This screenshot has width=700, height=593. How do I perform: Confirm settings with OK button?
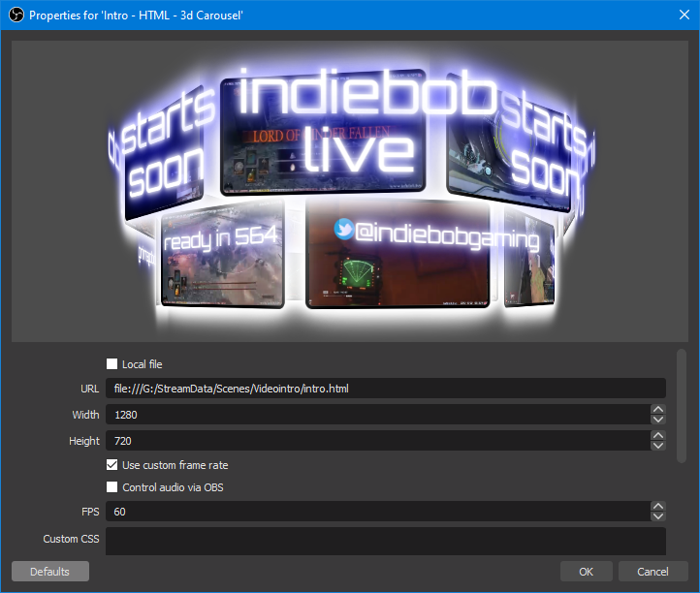click(x=587, y=572)
